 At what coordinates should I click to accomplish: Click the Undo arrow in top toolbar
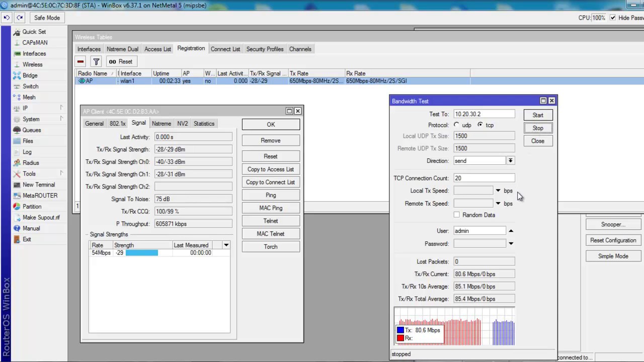pyautogui.click(x=7, y=18)
